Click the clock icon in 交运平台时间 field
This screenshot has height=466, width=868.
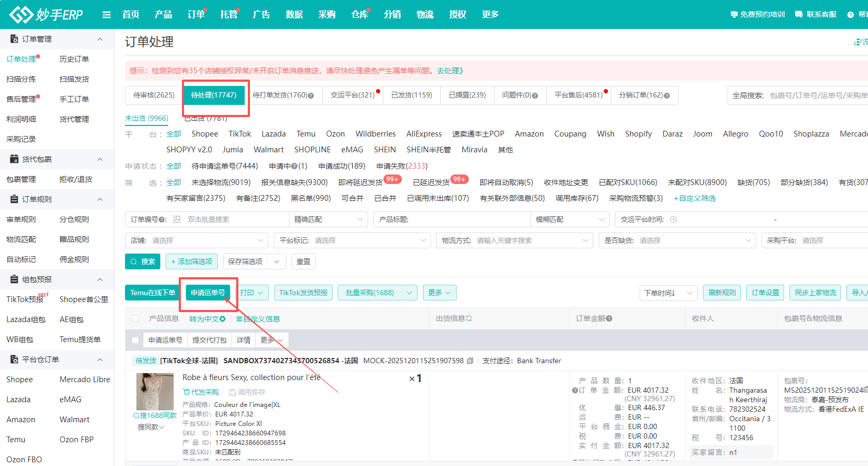click(x=673, y=219)
